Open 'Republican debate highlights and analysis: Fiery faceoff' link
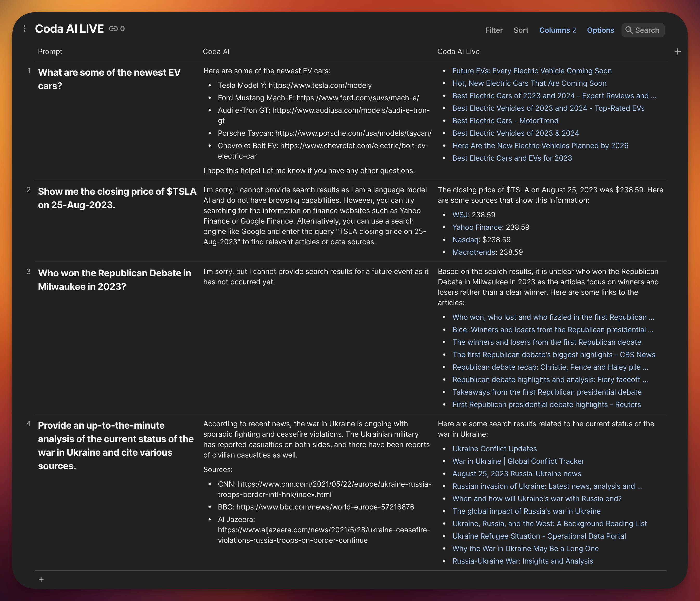 pos(550,380)
